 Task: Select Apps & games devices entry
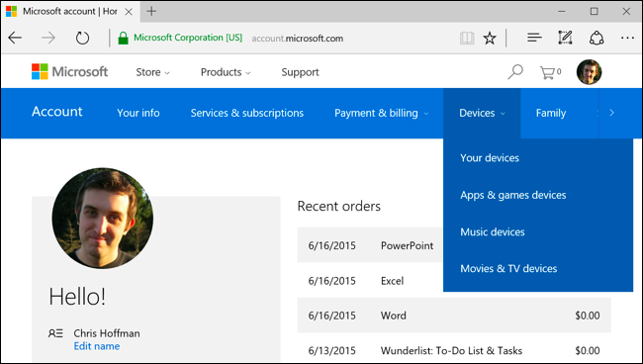coord(513,195)
